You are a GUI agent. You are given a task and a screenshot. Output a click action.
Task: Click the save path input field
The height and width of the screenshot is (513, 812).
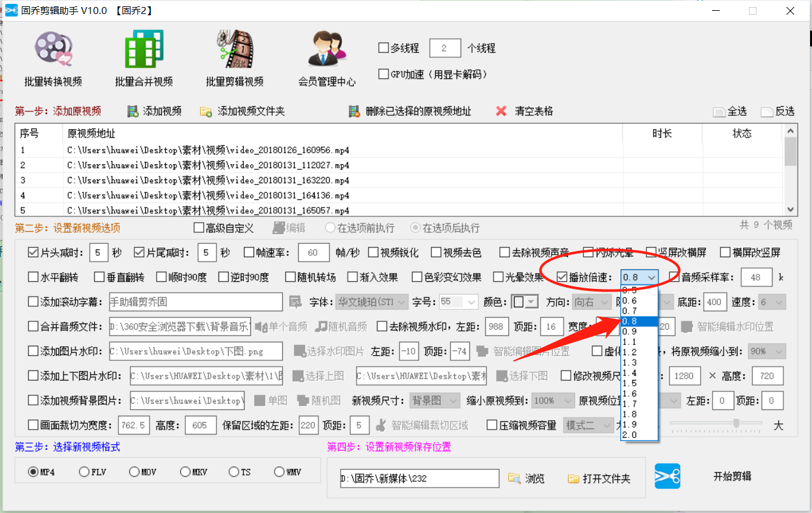tap(419, 479)
